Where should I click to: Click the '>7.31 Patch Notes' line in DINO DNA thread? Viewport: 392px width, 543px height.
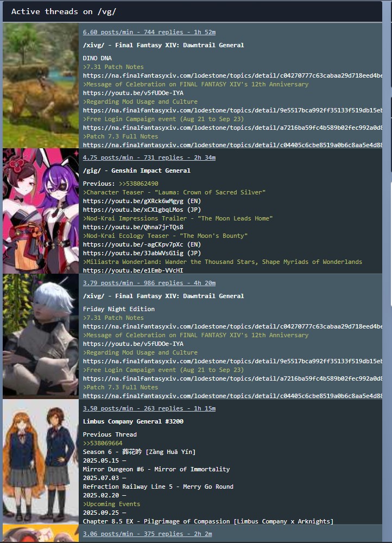point(113,67)
